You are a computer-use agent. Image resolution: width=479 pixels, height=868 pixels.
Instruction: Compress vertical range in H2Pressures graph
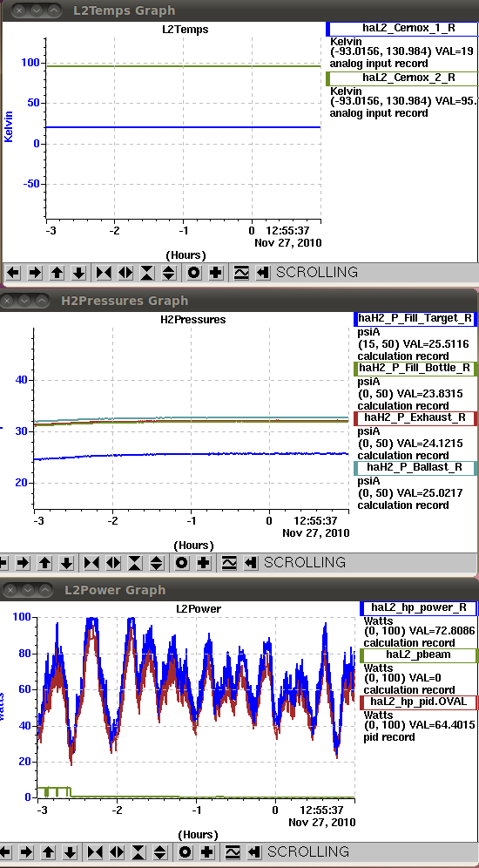pyautogui.click(x=135, y=563)
